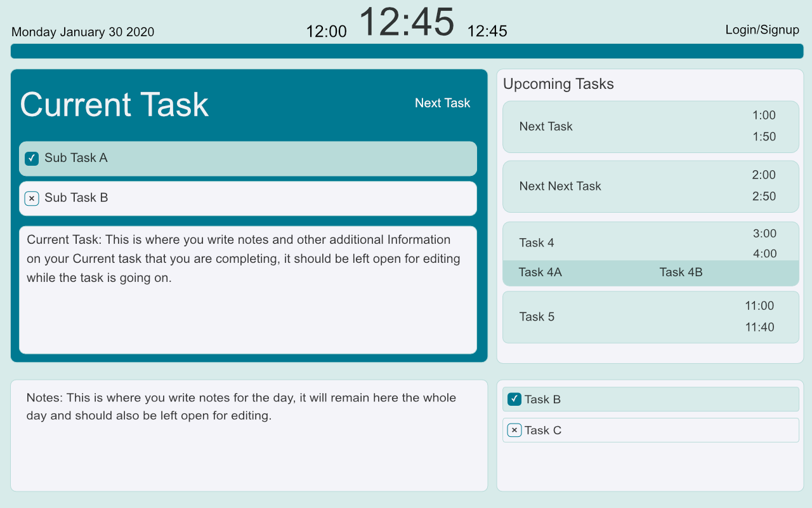Screen dimensions: 812x508
Task: Click the Login/Signup link
Action: tap(763, 30)
